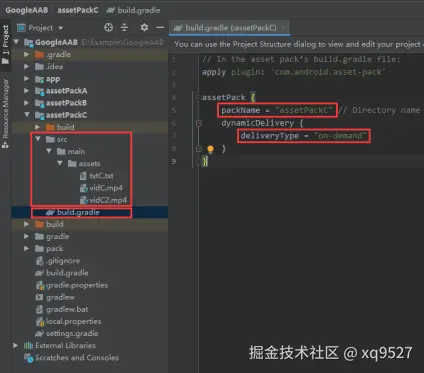Click the deliveryType text in editor
This screenshot has width=424, height=373.
tap(270, 136)
